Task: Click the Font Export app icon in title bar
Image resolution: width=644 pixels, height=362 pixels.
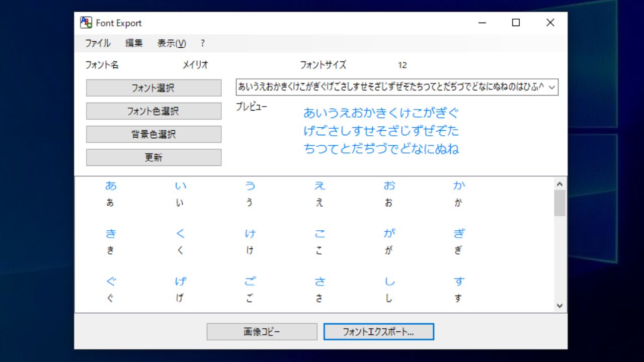Action: 86,23
